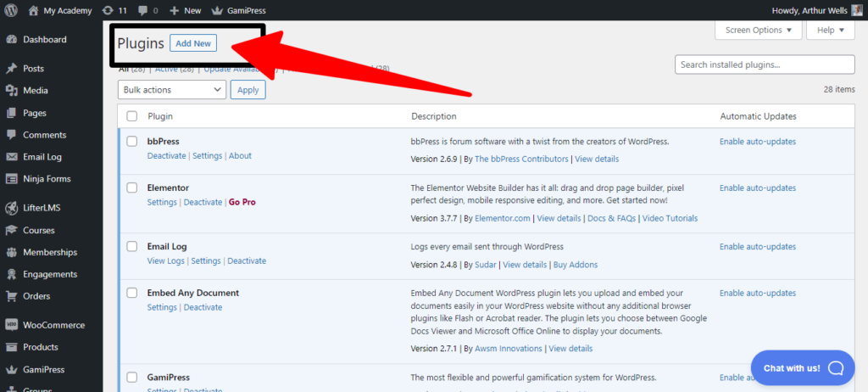
Task: Click The bbPress Contributors author link
Action: point(521,160)
